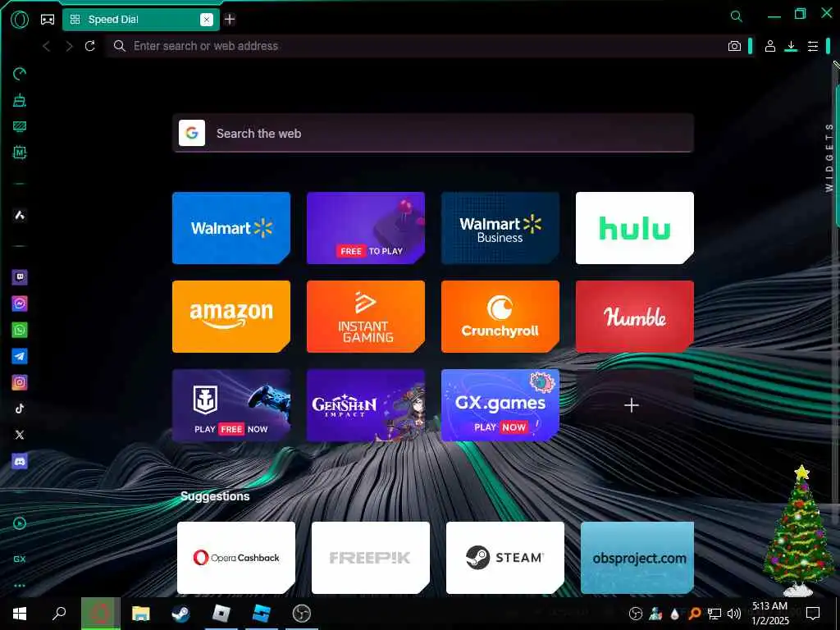840x630 pixels.
Task: Open the three-dot sidebar setup menu
Action: 20,586
